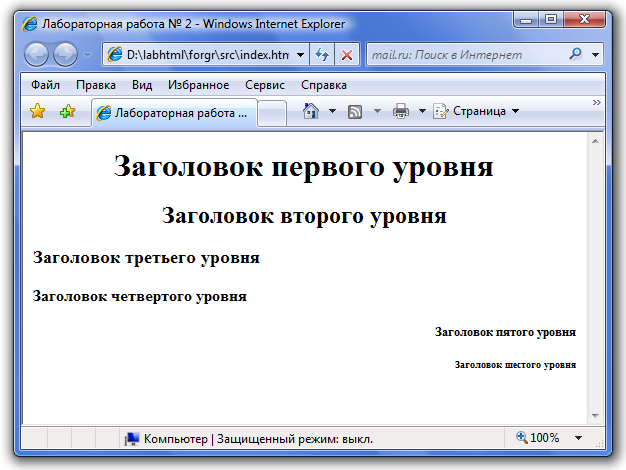The width and height of the screenshot is (626, 470).
Task: Click the heading Заголовок четвертого уровня
Action: pyautogui.click(x=140, y=296)
